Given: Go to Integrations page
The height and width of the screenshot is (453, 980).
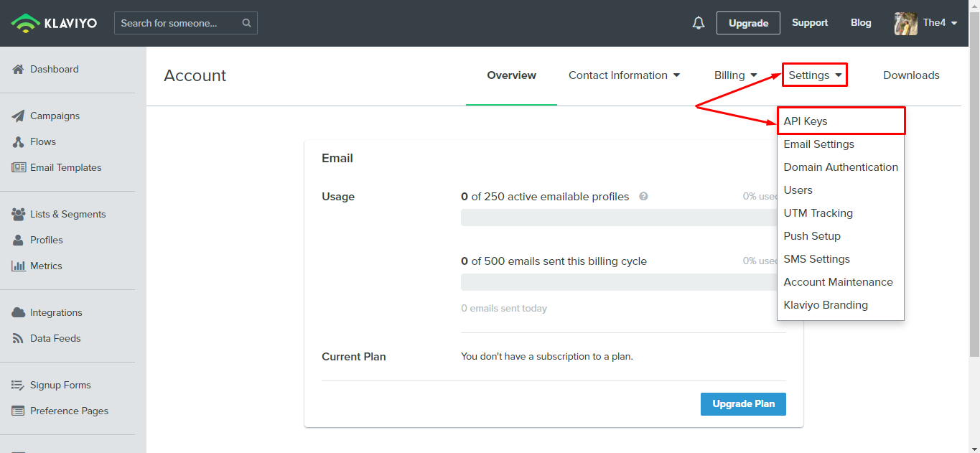Looking at the screenshot, I should pos(56,313).
